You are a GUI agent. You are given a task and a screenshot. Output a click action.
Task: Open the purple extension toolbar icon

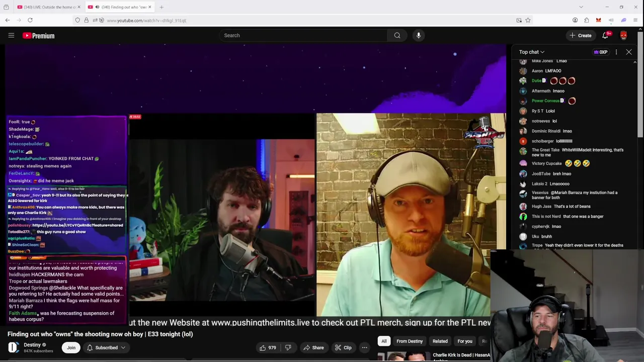click(623, 20)
